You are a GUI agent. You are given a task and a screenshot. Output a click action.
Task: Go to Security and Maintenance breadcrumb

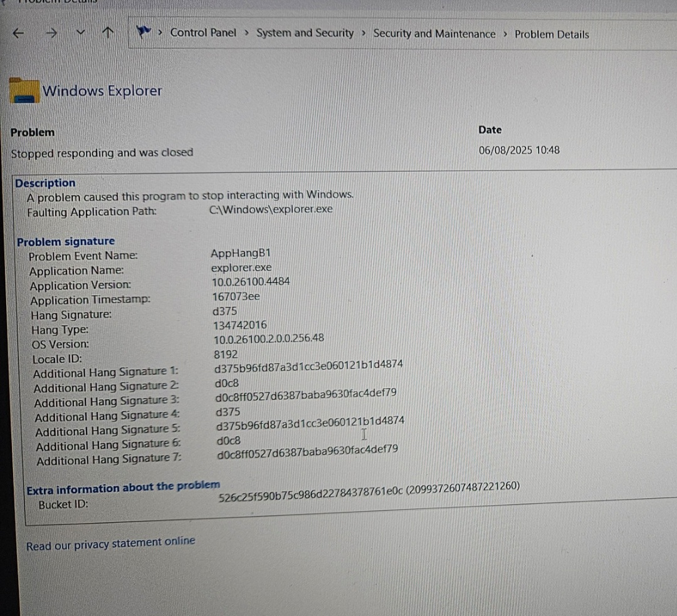(x=434, y=34)
